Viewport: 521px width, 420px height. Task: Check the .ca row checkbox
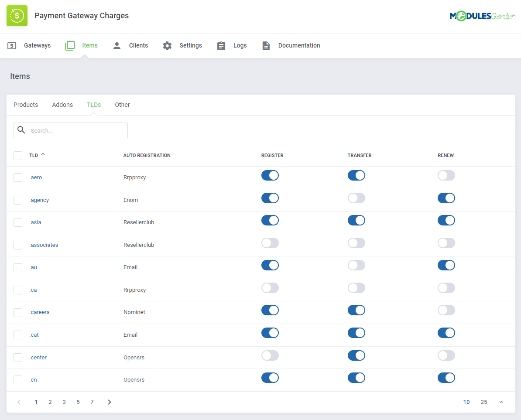(18, 290)
